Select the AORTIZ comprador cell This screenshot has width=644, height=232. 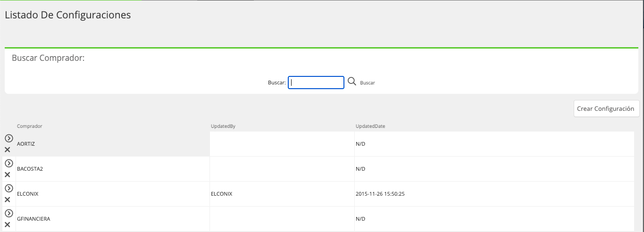[x=113, y=144]
